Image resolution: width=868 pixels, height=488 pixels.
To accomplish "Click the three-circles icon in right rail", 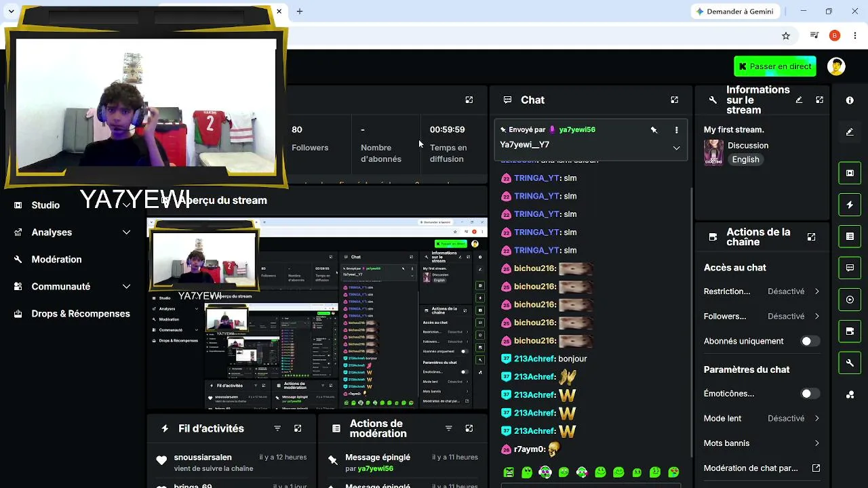I will click(x=850, y=394).
